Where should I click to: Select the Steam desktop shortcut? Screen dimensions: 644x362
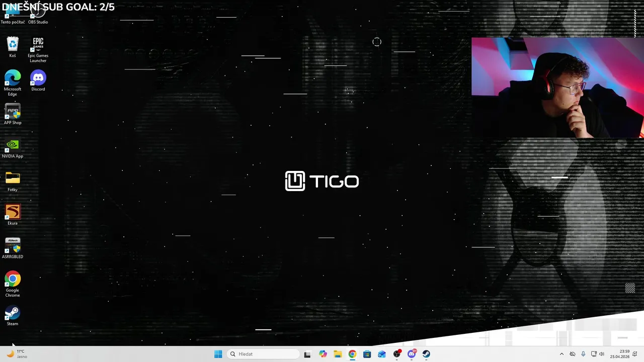coord(13,315)
